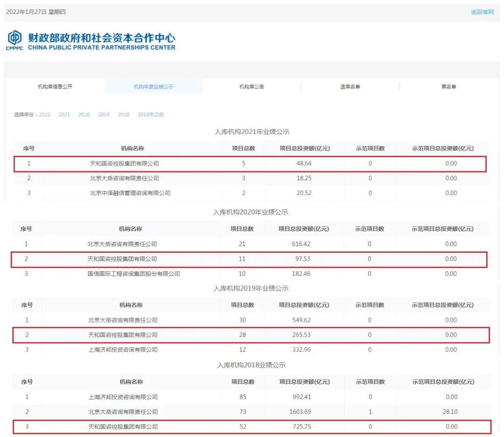The height and width of the screenshot is (437, 504).
Task: Click the 项目总数 header in the 2020 table
Action: tap(242, 229)
